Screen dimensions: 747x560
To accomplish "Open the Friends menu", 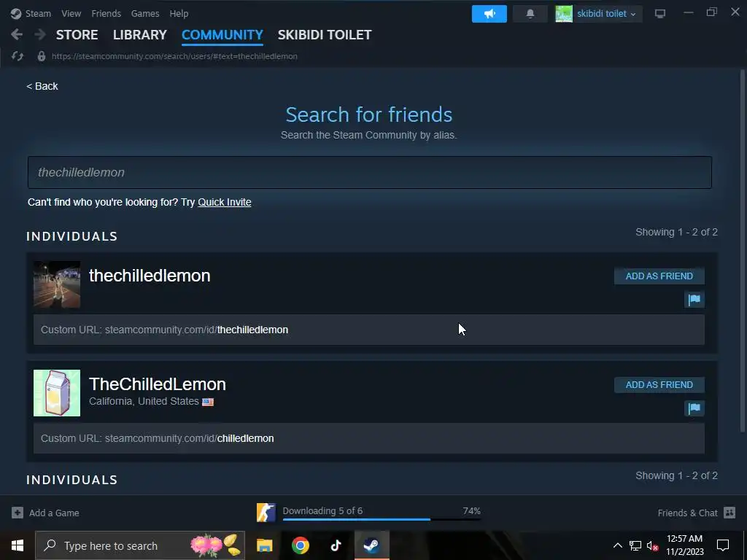I will (107, 14).
